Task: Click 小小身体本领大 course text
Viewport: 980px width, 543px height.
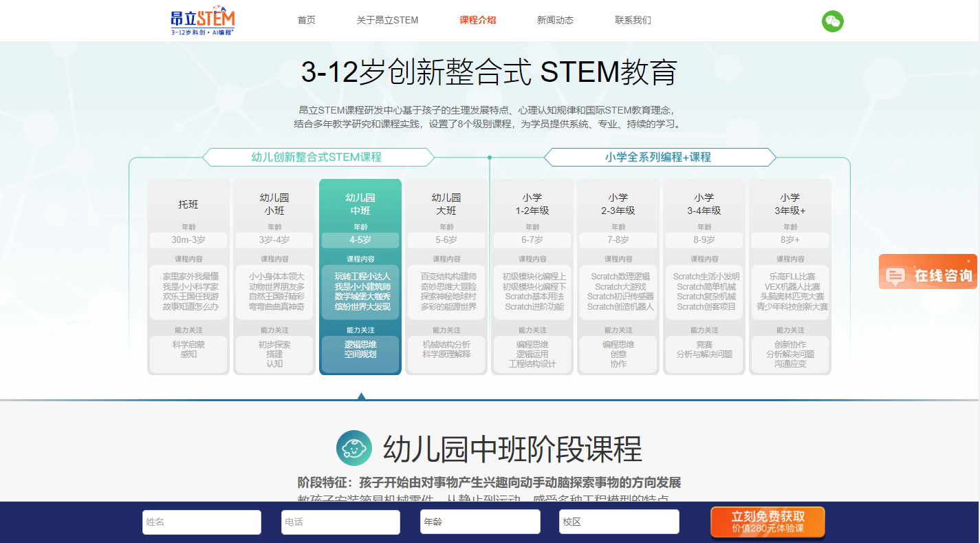Action: (x=276, y=277)
